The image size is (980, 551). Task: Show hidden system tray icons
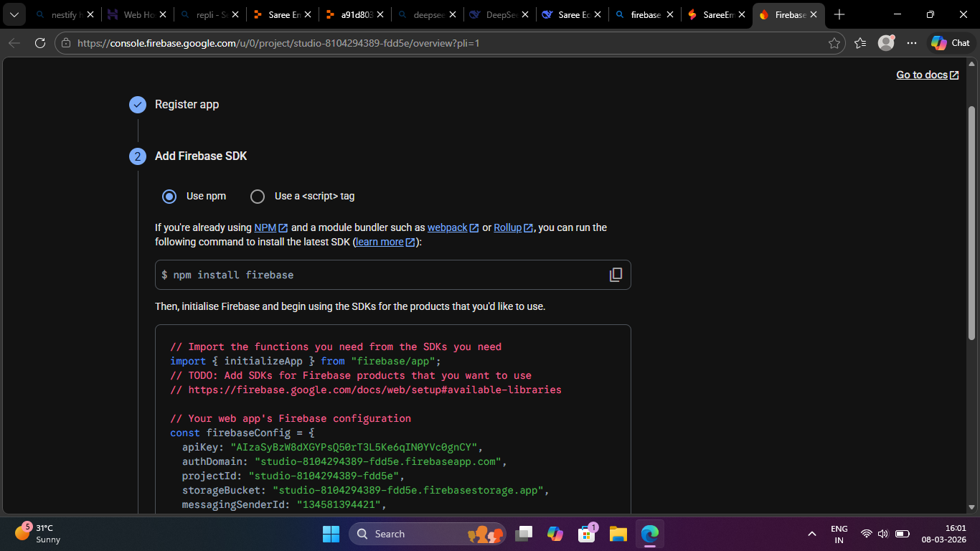pyautogui.click(x=811, y=534)
